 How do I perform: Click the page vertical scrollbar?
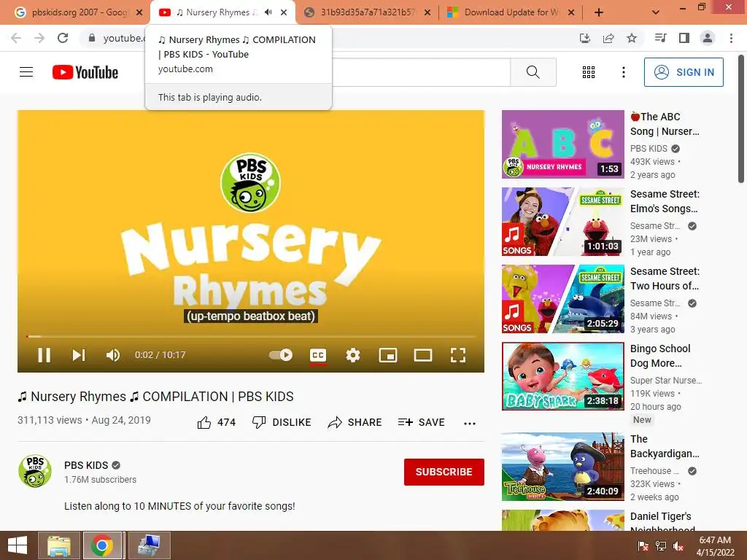741,119
